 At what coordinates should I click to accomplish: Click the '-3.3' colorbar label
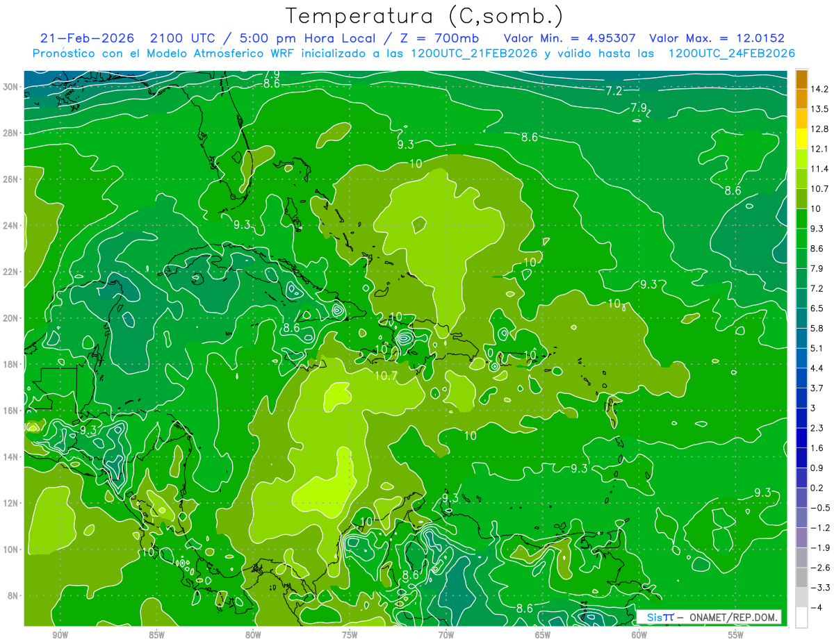tap(820, 587)
